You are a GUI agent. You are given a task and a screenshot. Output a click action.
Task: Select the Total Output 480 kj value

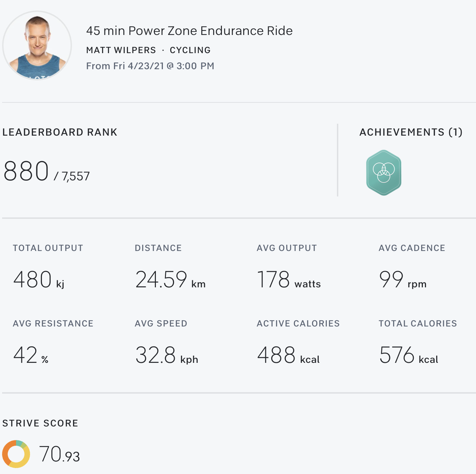click(x=38, y=280)
